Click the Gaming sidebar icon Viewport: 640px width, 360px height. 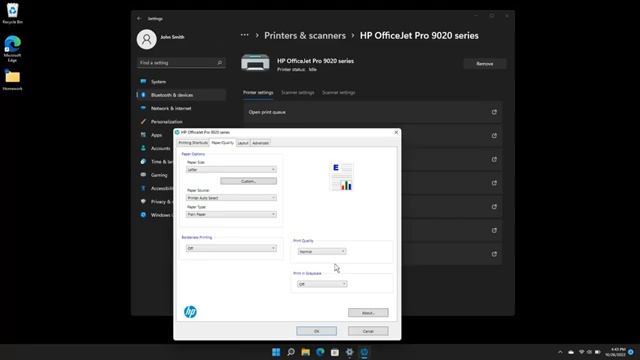click(x=143, y=175)
